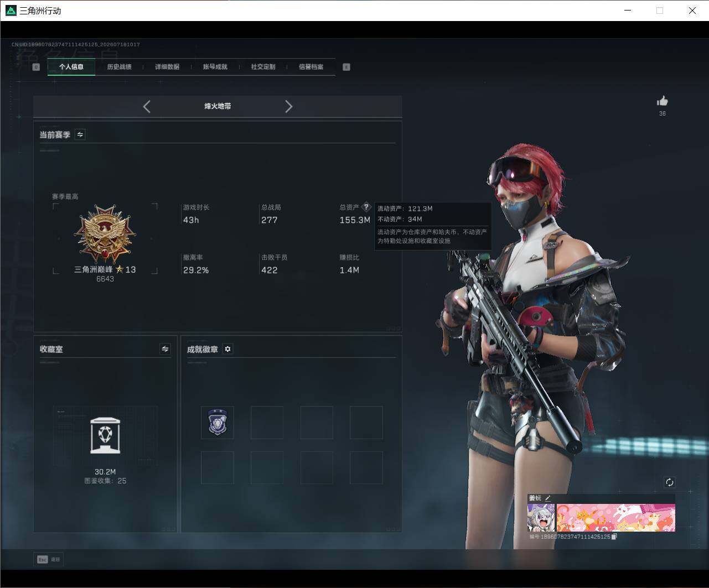
Task: Minimize the 三角洲行动 window
Action: [628, 11]
